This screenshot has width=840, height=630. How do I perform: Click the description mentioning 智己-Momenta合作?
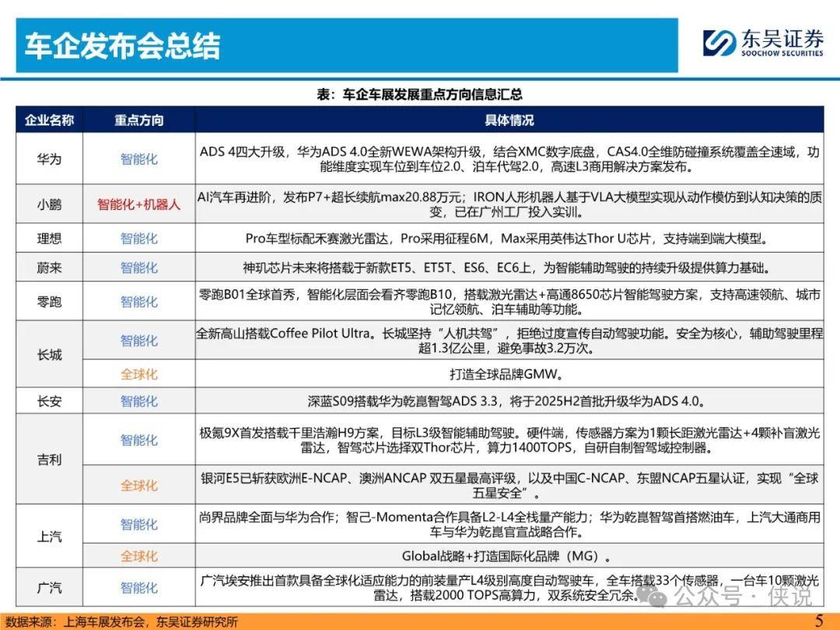[509, 524]
